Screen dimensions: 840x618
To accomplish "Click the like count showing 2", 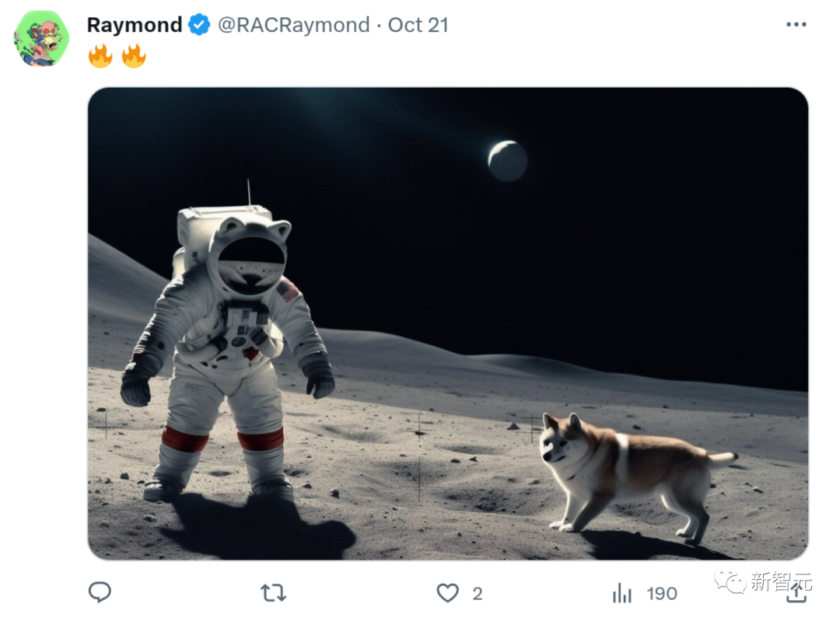I will 478,594.
